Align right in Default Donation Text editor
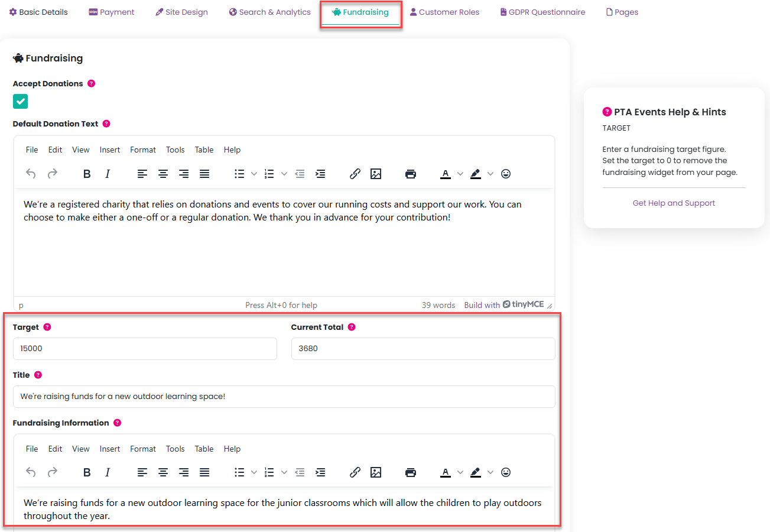 coord(184,174)
